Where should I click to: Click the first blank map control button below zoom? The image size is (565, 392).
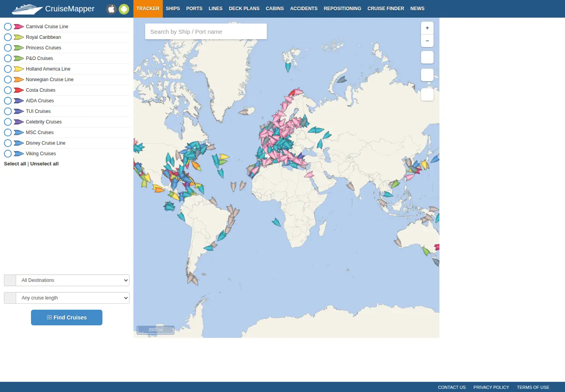coord(427,57)
